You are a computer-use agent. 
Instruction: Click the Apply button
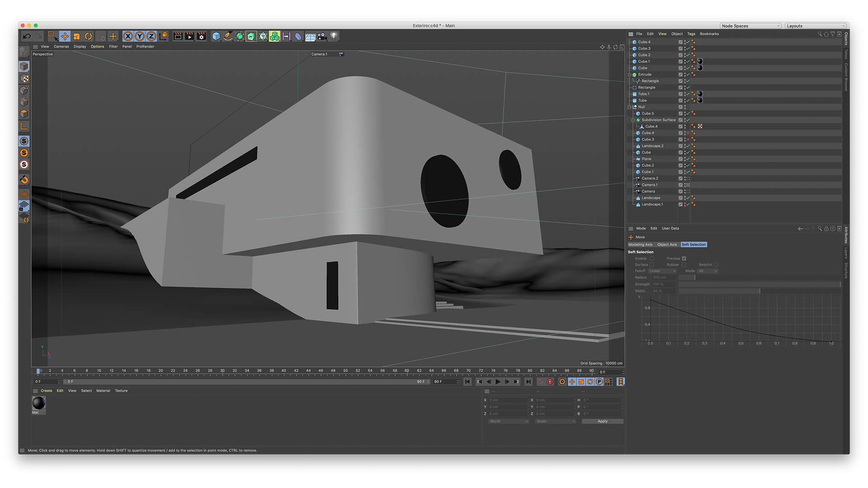coord(603,421)
